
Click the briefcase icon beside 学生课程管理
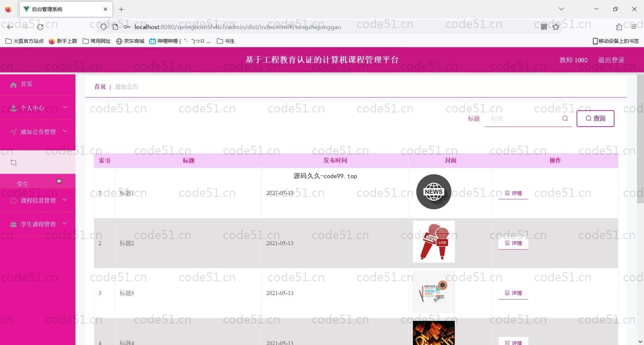pos(13,224)
